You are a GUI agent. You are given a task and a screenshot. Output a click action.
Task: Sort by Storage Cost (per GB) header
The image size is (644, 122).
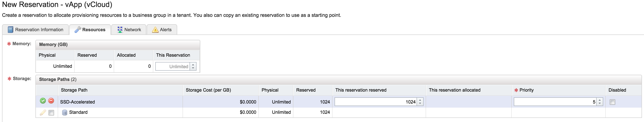208,90
